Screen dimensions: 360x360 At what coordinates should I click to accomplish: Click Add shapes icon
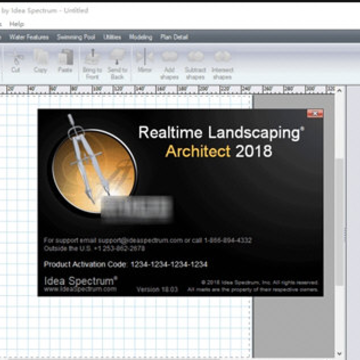coord(169,64)
